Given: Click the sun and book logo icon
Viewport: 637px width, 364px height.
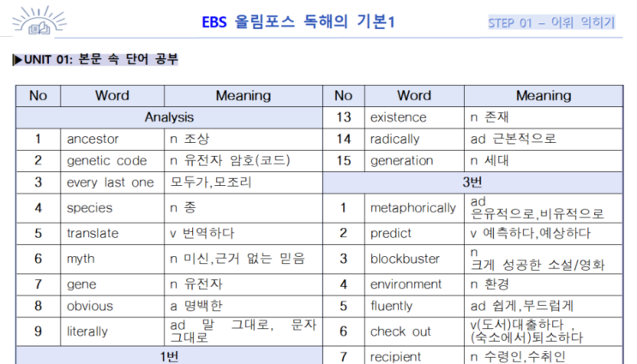Looking at the screenshot, I should (39, 21).
